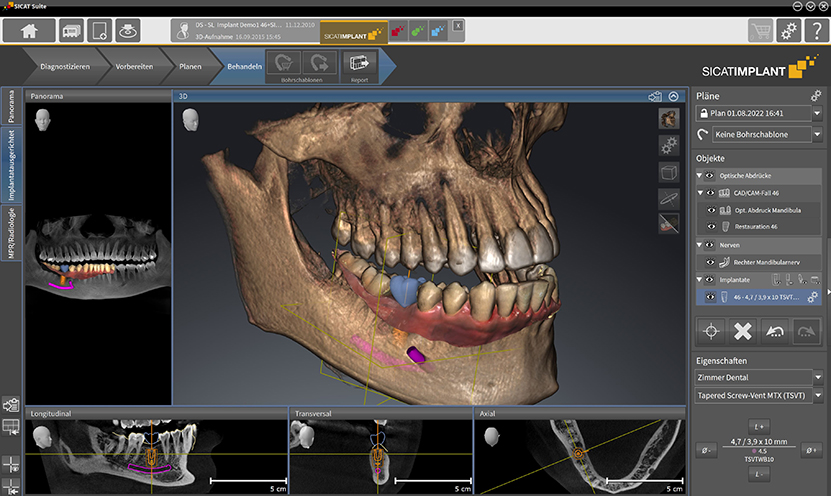Close the active patient study with X
The image size is (831, 496).
(x=458, y=25)
